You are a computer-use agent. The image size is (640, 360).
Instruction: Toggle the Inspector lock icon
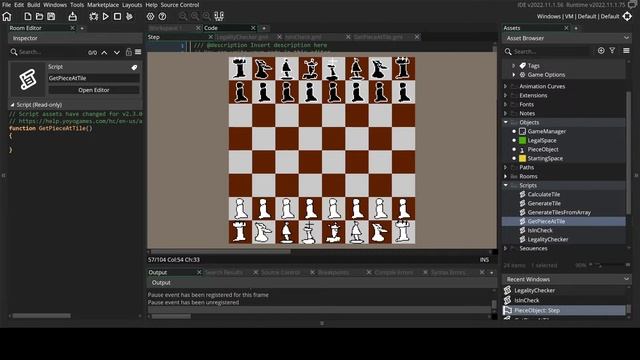tap(129, 52)
